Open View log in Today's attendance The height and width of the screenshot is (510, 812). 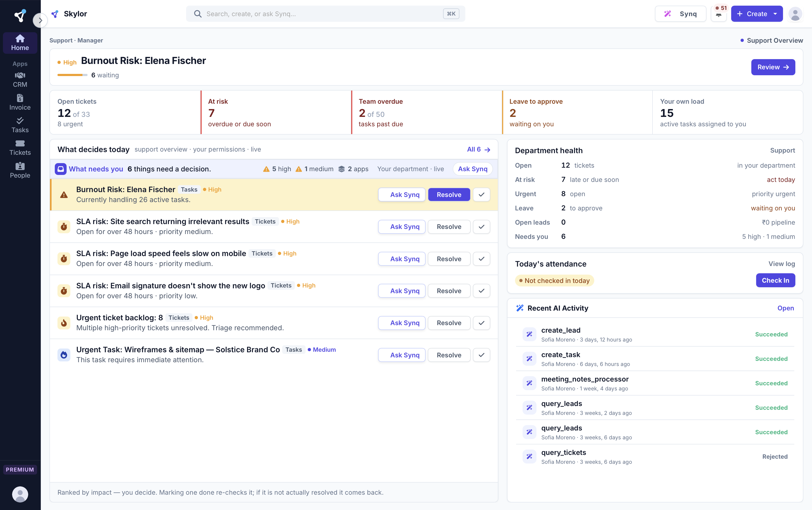(781, 264)
